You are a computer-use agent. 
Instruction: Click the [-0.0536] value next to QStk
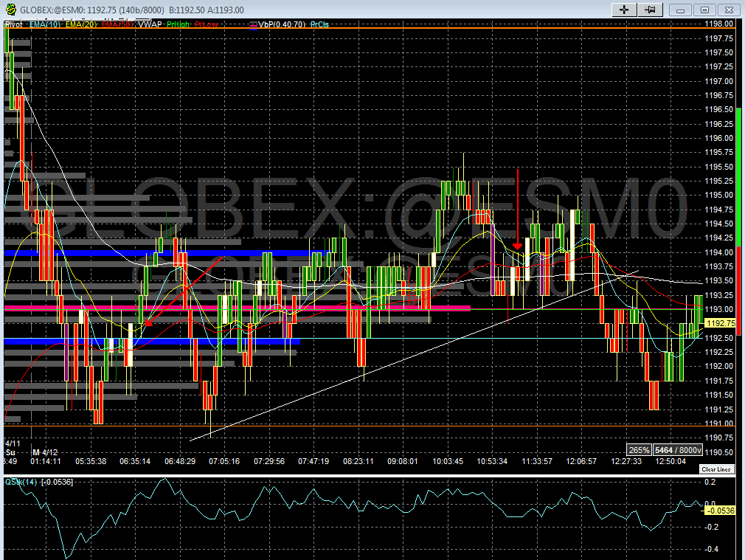click(x=57, y=482)
